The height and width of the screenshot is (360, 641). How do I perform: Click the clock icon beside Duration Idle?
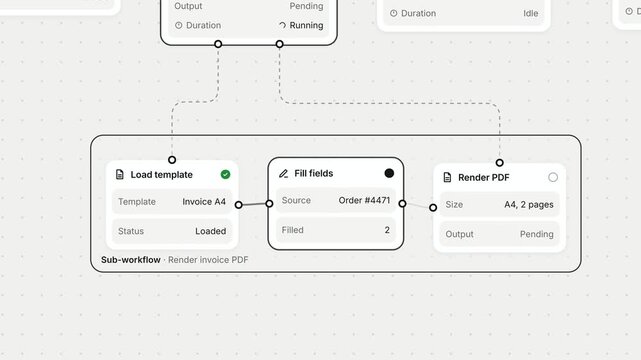pyautogui.click(x=394, y=13)
